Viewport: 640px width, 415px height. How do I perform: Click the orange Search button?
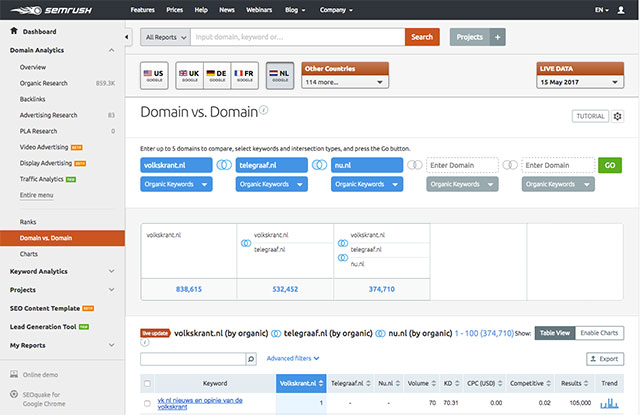pos(422,37)
